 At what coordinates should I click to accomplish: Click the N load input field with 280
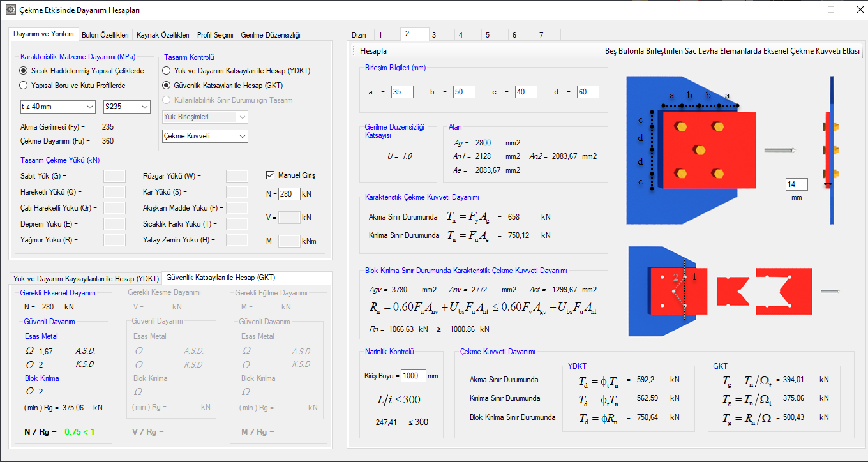tap(289, 194)
